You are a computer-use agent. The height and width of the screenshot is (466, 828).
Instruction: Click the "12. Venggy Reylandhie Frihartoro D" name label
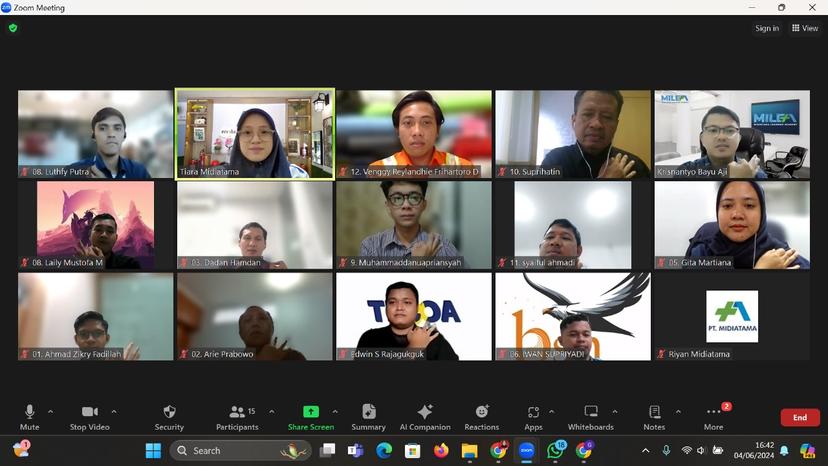click(415, 172)
